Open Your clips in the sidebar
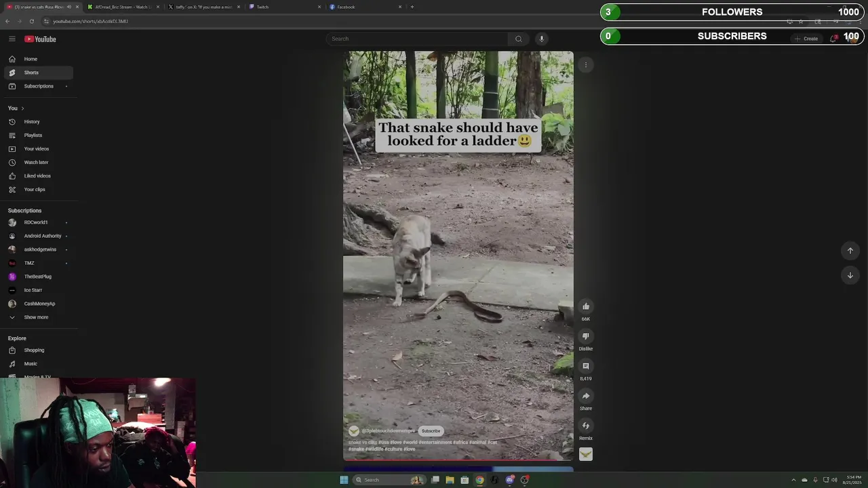868x488 pixels. point(39,190)
